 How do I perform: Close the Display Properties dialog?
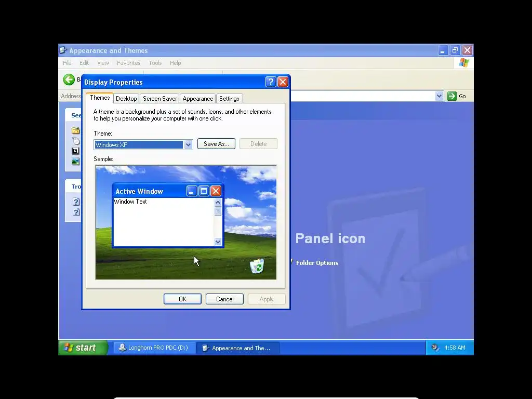283,82
